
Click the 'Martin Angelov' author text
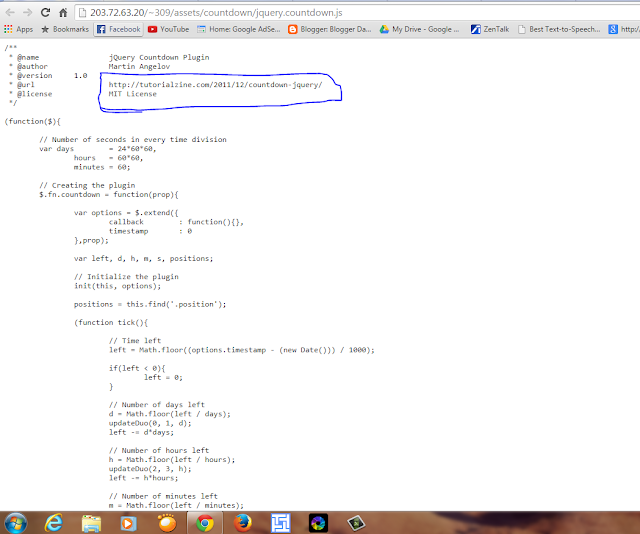[x=139, y=67]
